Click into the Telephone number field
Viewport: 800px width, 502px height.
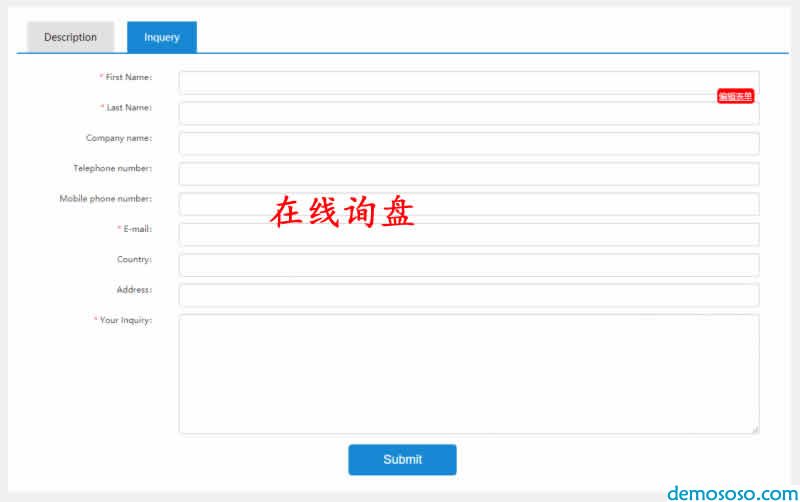pyautogui.click(x=469, y=174)
